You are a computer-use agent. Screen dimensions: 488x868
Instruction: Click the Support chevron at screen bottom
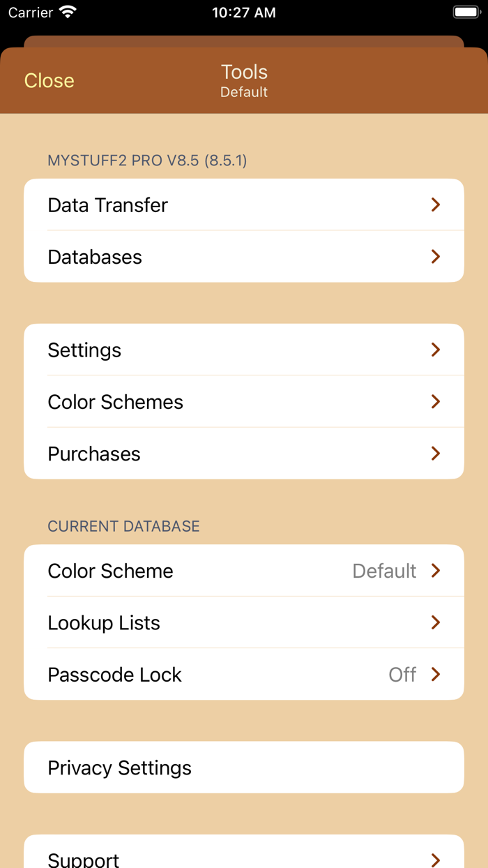pos(436,859)
